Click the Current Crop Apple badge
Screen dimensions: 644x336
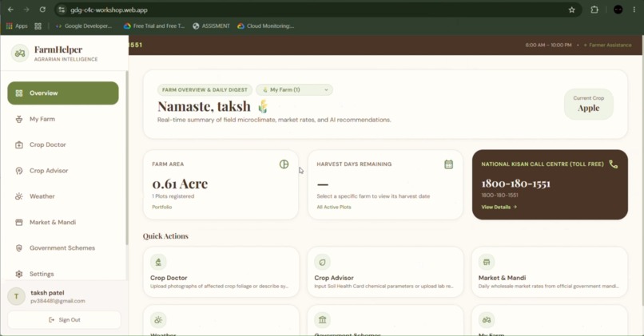pos(589,105)
